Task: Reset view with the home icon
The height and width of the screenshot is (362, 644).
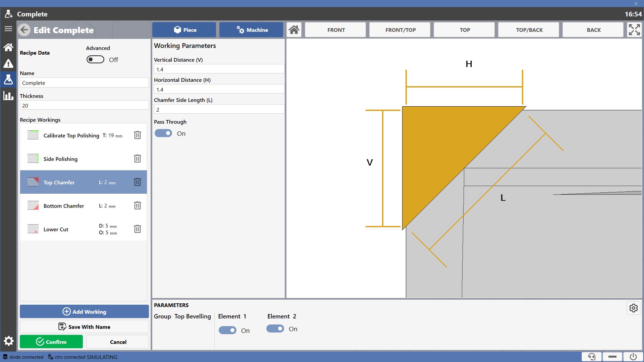Action: tap(294, 30)
